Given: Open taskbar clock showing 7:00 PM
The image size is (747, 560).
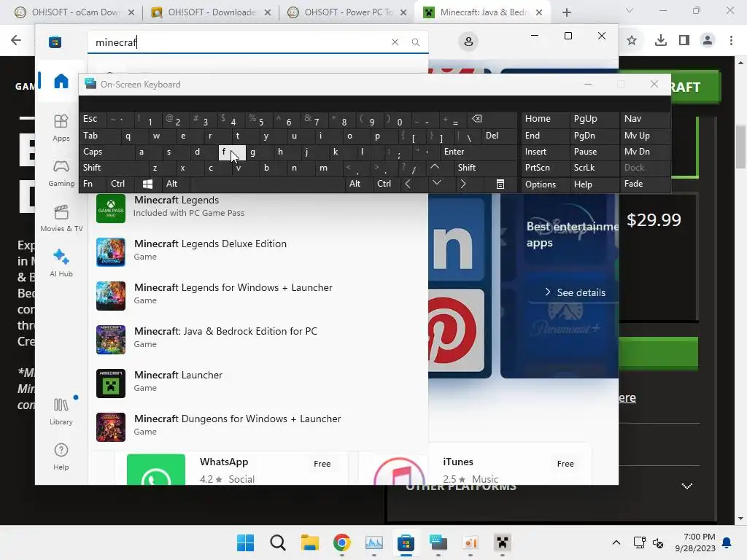Looking at the screenshot, I should [x=695, y=542].
